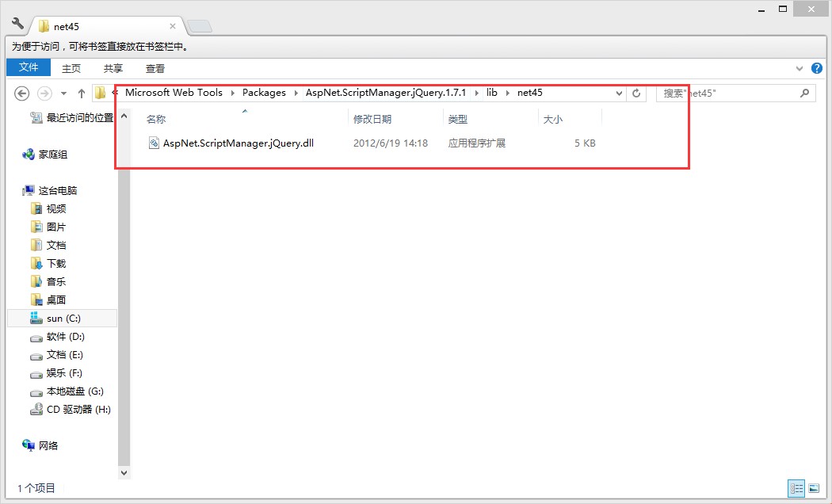This screenshot has width=832, height=504.
Task: Click the search magnifier icon
Action: (804, 93)
